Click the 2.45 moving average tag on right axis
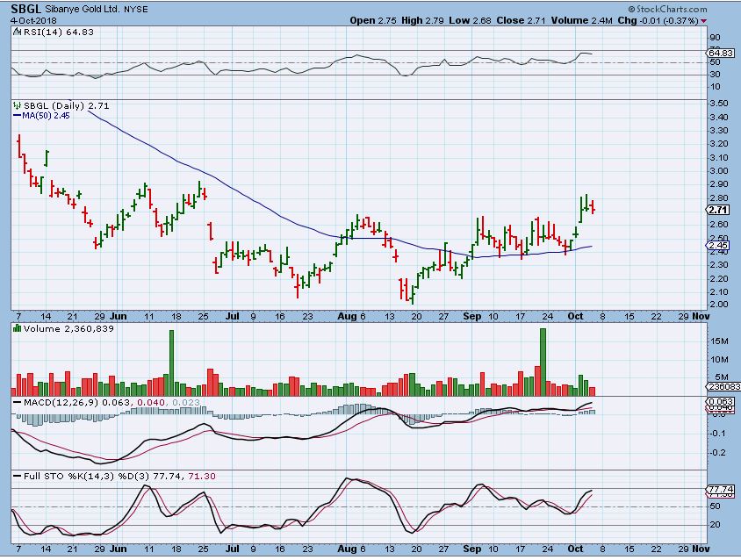Image resolution: width=741 pixels, height=560 pixels. [717, 246]
